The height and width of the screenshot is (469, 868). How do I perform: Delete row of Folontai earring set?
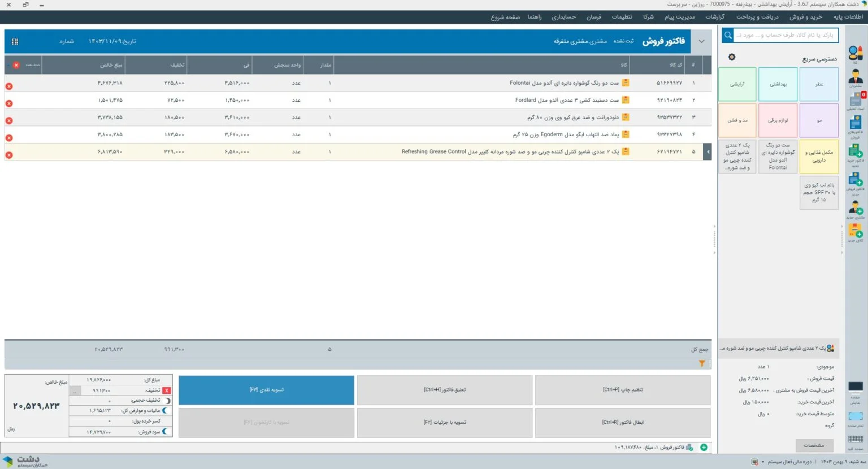click(x=9, y=86)
